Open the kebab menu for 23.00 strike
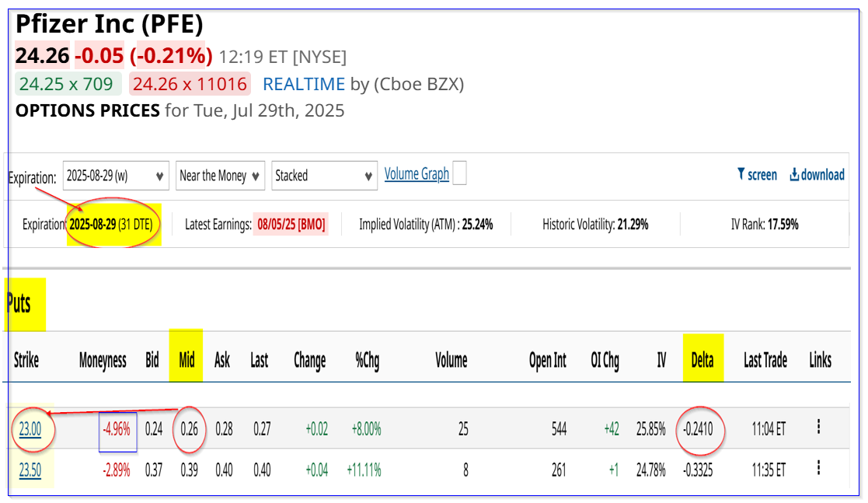 point(818,427)
